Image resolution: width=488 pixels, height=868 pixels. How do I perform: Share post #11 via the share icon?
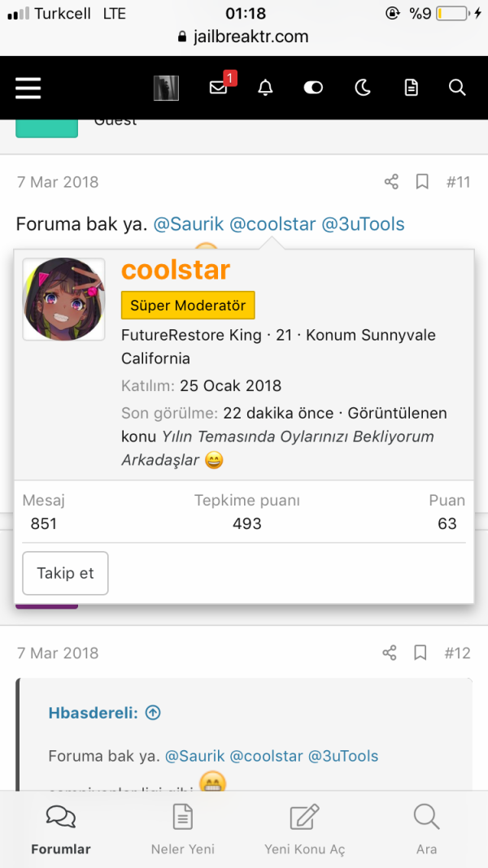(391, 182)
